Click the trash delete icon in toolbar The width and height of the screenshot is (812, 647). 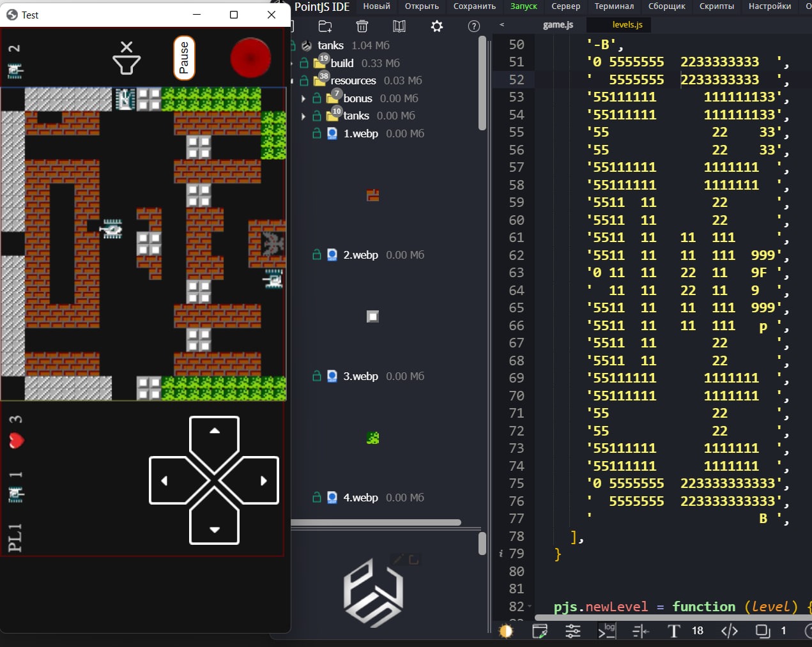(362, 26)
